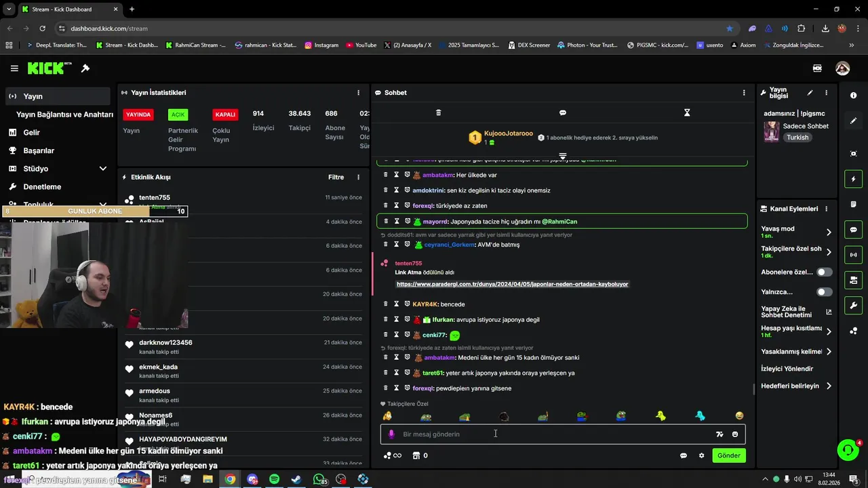Open Hedefleri belirleyin option

pos(796,386)
